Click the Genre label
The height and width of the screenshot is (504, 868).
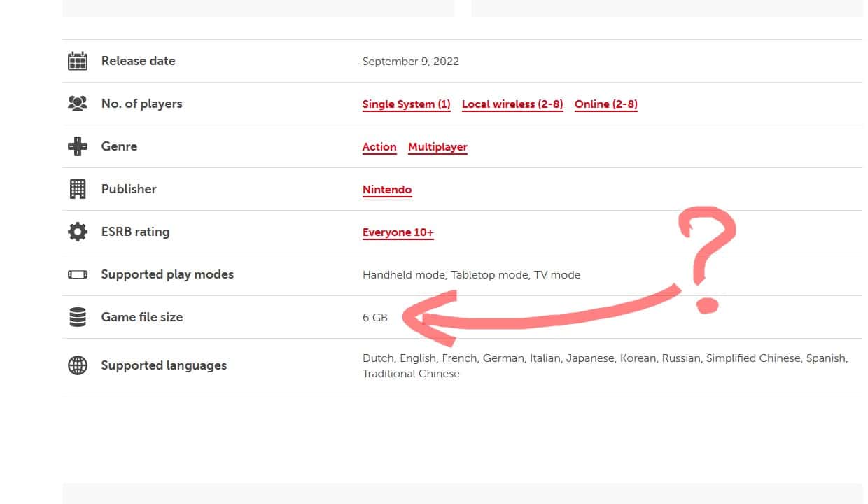pos(119,146)
